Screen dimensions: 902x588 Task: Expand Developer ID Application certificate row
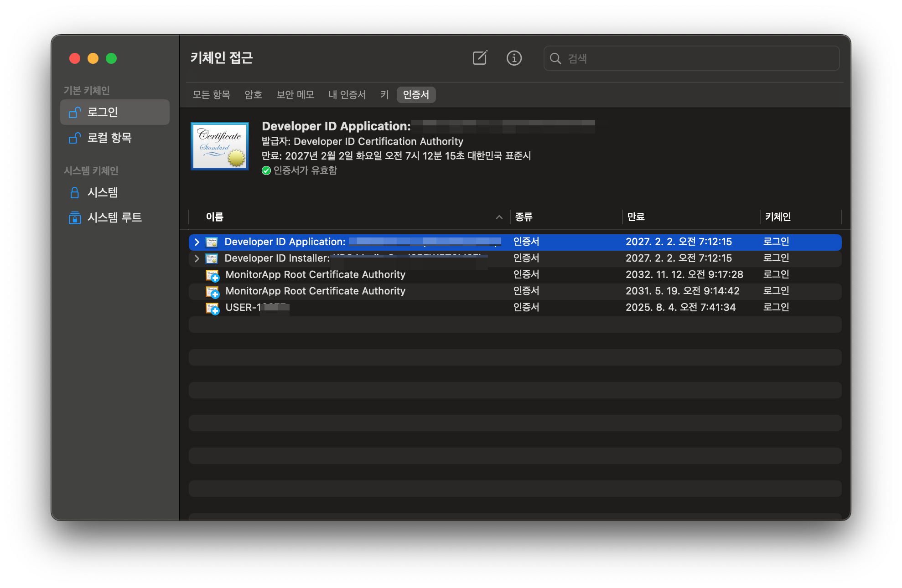click(197, 242)
